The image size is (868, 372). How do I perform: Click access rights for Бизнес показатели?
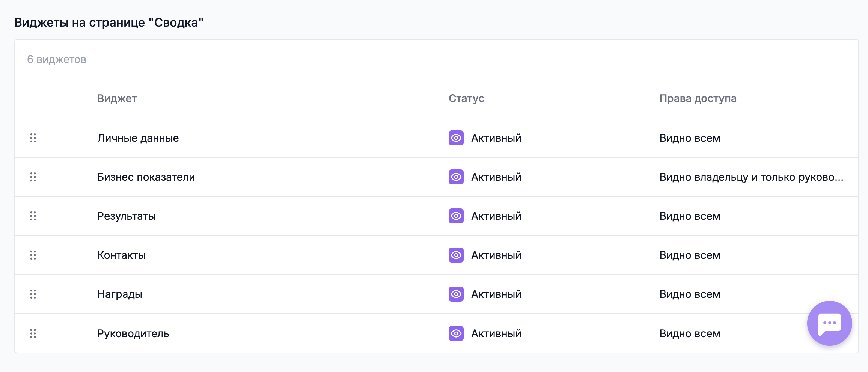[x=752, y=177]
